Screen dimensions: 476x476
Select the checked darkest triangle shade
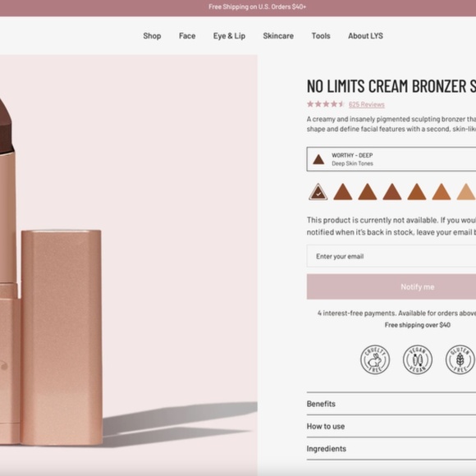pos(318,192)
